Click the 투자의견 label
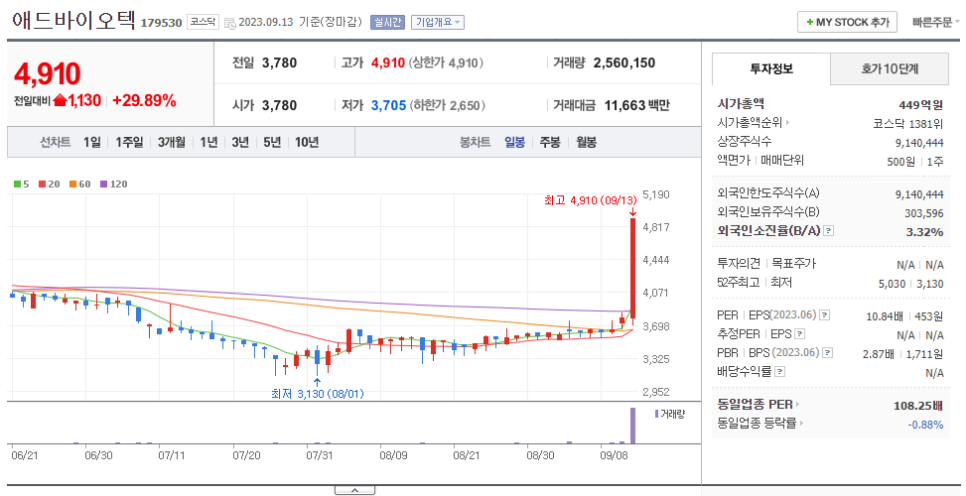Screen dimensions: 966x496 739,264
